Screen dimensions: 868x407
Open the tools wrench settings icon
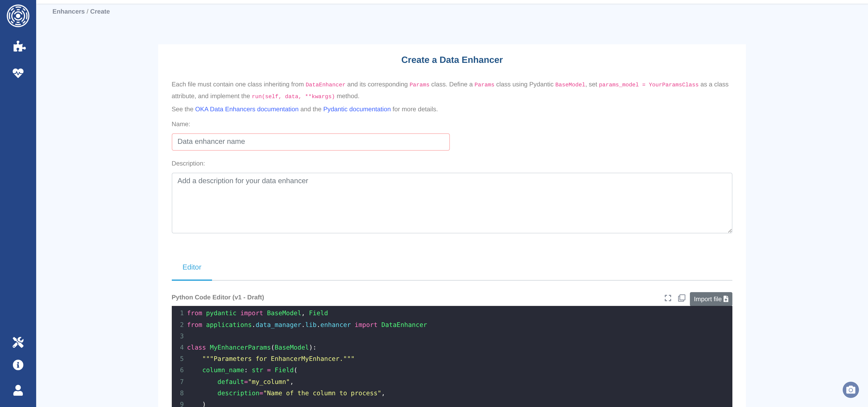[x=18, y=342]
